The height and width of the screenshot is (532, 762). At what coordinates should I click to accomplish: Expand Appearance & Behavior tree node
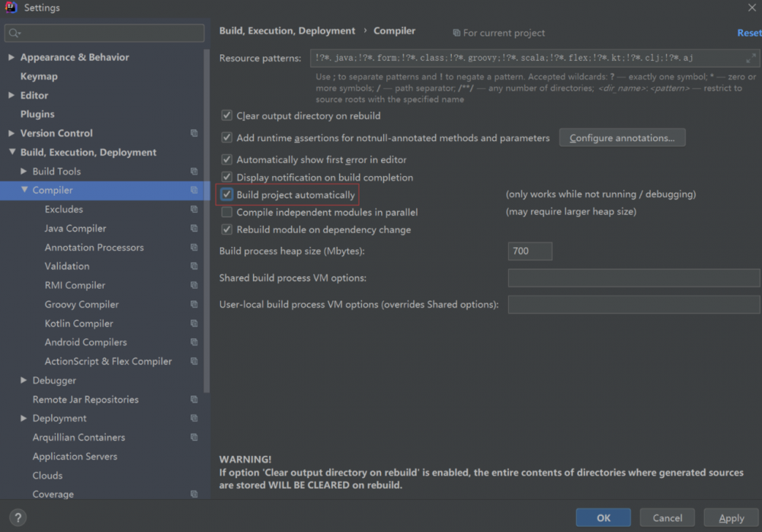pos(11,57)
